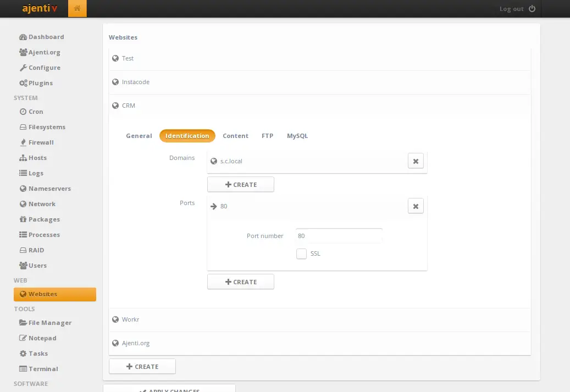This screenshot has height=392, width=570.
Task: Expand the Test website entry
Action: coord(128,58)
